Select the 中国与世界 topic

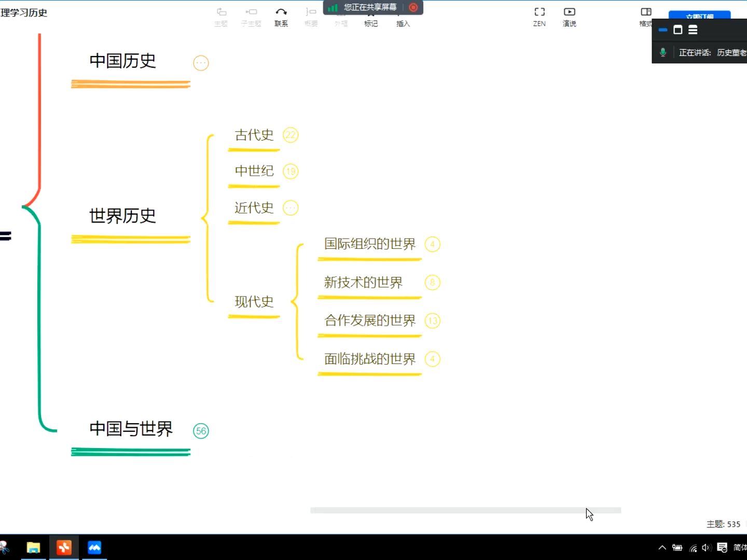click(x=131, y=429)
